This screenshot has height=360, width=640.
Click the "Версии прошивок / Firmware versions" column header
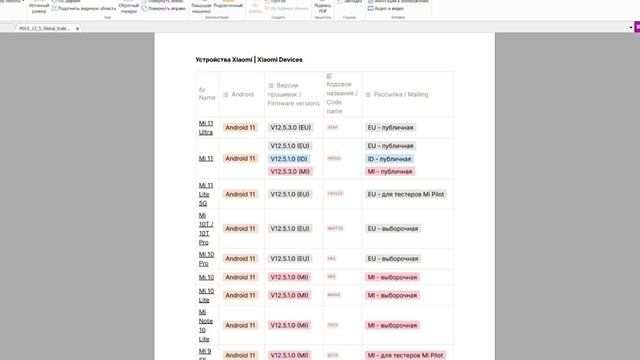coord(293,94)
